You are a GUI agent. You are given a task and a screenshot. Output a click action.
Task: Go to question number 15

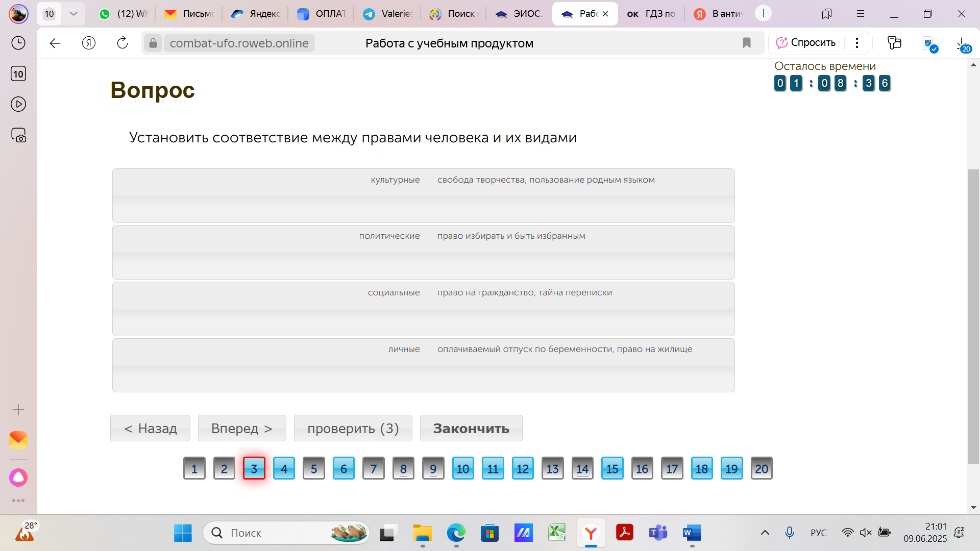[x=612, y=468]
